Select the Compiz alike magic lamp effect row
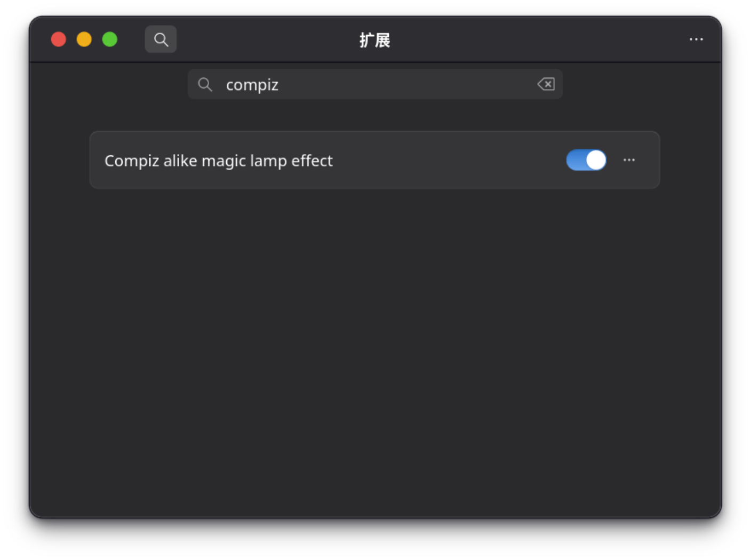Screen dimensions: 751x560 375,160
